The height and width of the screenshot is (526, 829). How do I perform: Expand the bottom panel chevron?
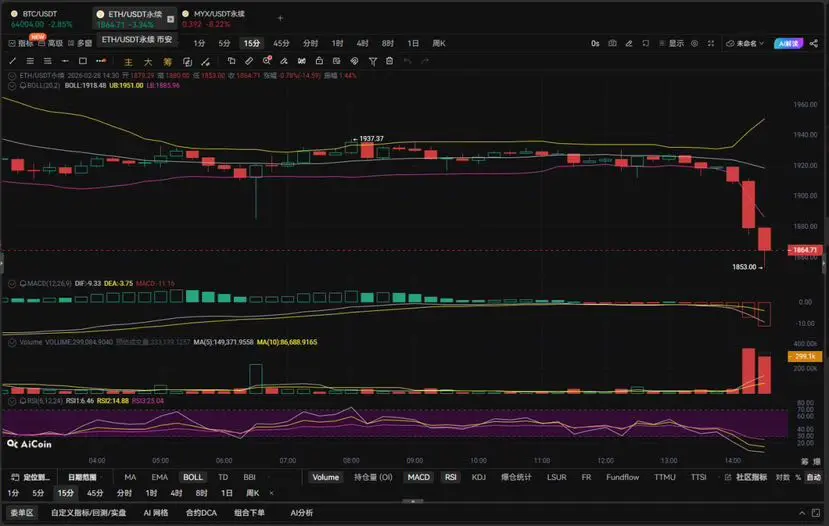point(802,513)
